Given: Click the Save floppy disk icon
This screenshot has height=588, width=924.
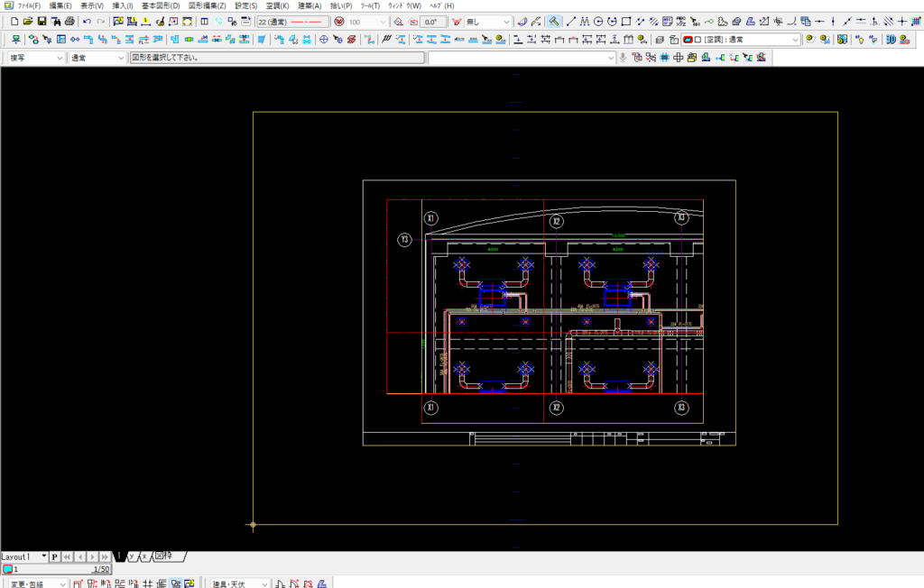Looking at the screenshot, I should pos(42,21).
